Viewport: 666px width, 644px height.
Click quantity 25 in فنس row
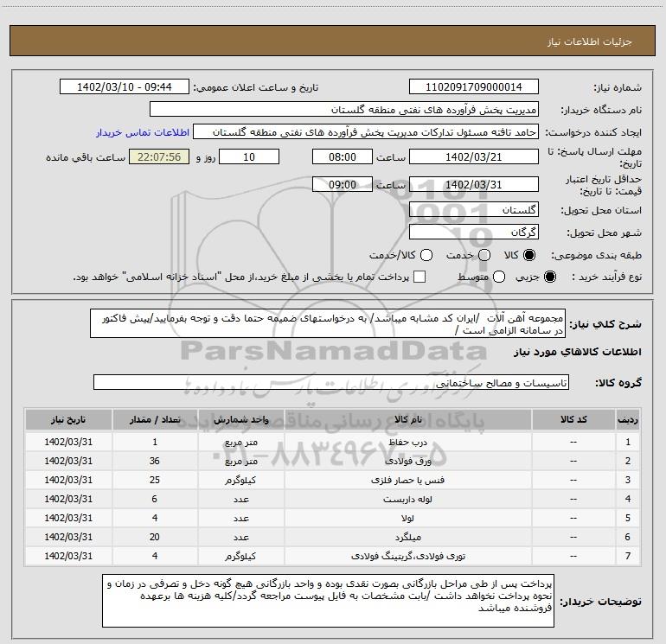155,480
